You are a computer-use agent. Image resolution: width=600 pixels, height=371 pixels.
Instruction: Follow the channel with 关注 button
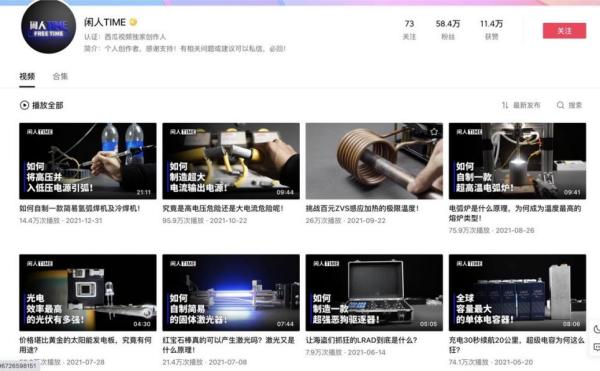(x=564, y=31)
